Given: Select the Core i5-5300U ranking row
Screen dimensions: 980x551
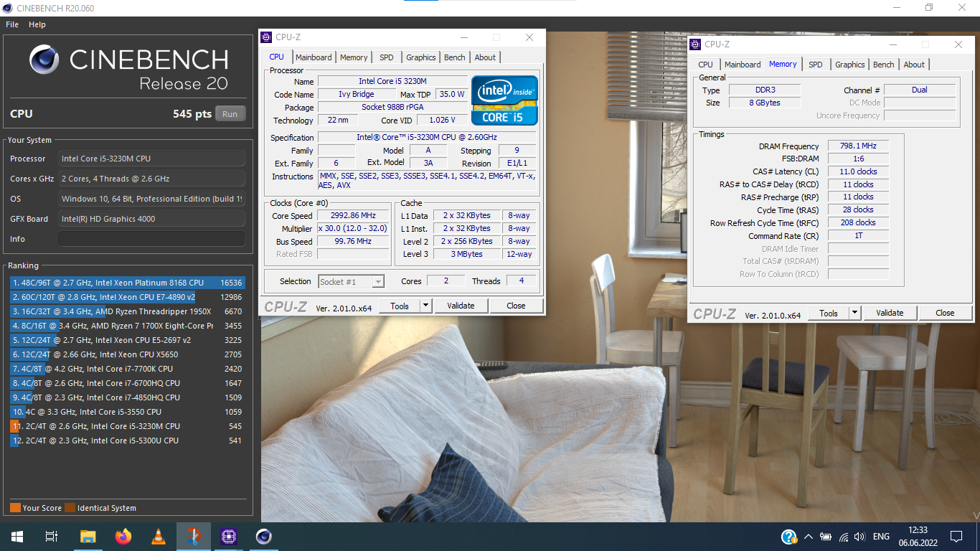Looking at the screenshot, I should (127, 441).
